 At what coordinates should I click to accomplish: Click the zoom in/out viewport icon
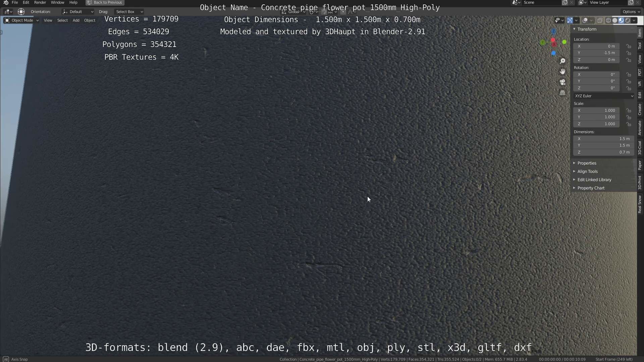point(562,61)
